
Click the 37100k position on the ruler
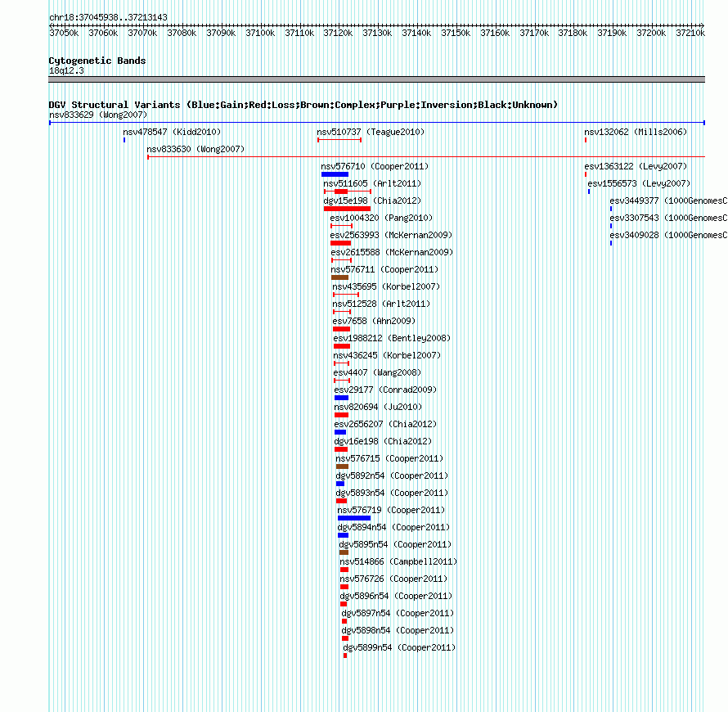click(260, 33)
